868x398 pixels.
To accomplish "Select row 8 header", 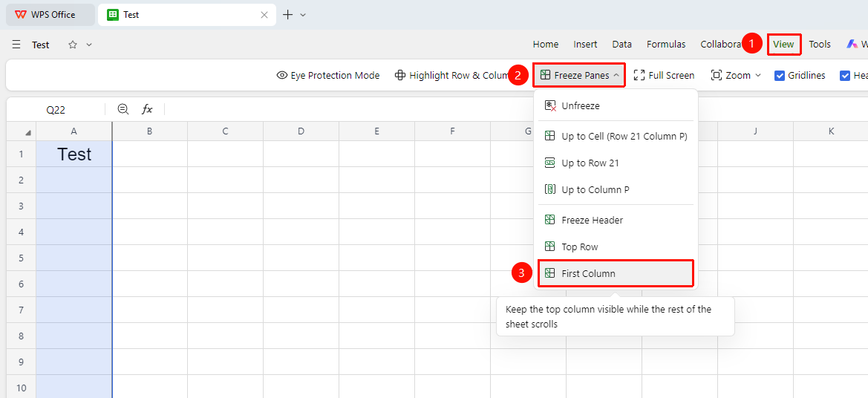I will (22, 336).
